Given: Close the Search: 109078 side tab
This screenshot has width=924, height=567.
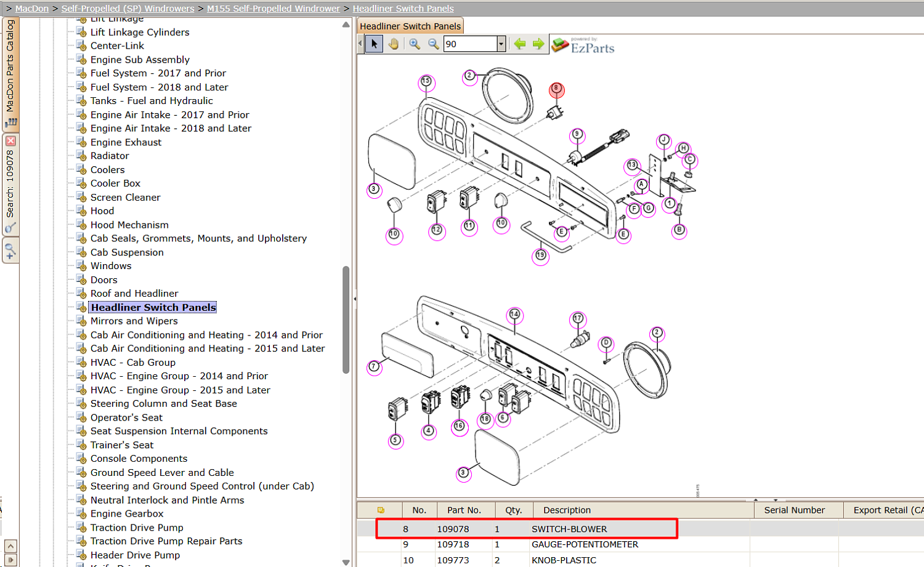Looking at the screenshot, I should [10, 141].
